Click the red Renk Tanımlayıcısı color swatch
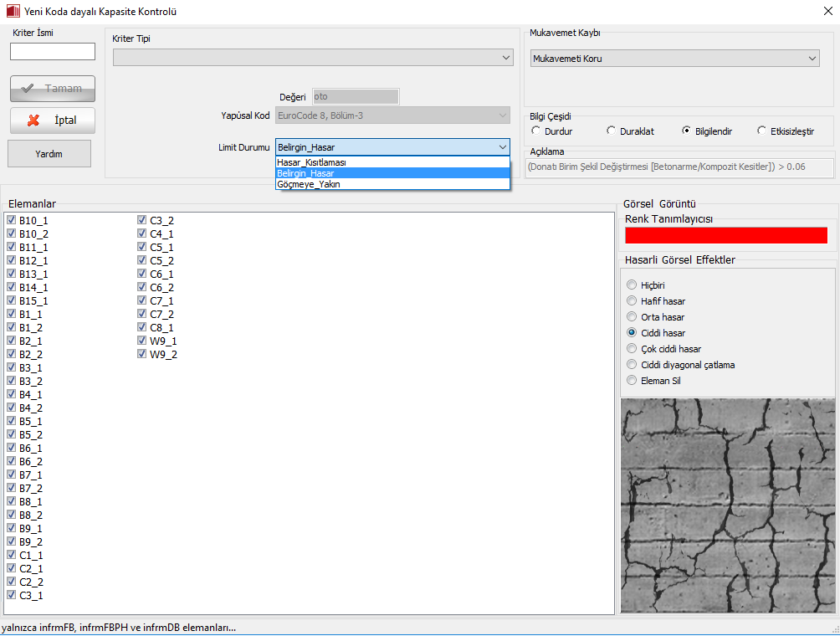This screenshot has width=840, height=636. (725, 235)
